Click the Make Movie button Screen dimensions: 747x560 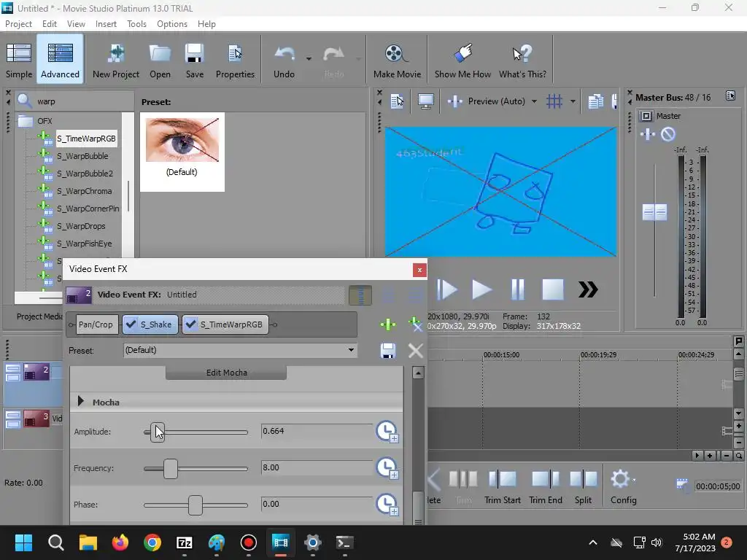tap(397, 61)
